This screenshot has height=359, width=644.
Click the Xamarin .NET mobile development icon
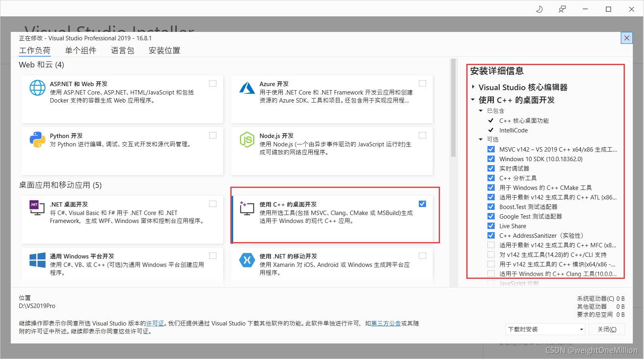tap(247, 260)
